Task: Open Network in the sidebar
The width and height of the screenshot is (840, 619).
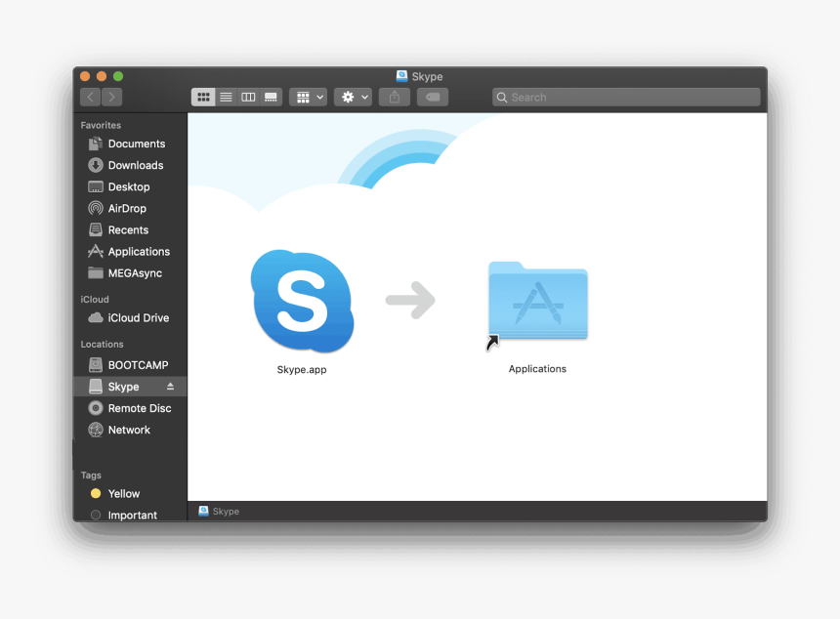Action: click(x=130, y=430)
